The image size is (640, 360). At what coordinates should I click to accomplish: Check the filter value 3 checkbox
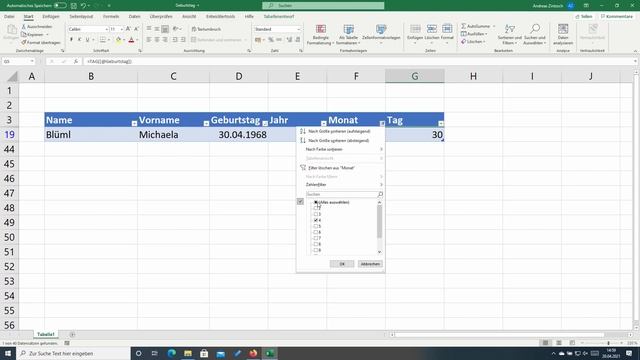316,214
